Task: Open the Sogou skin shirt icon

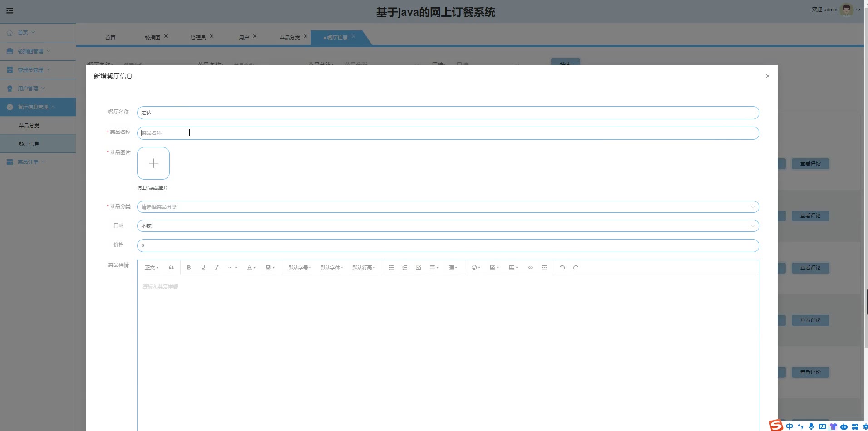Action: 833,426
